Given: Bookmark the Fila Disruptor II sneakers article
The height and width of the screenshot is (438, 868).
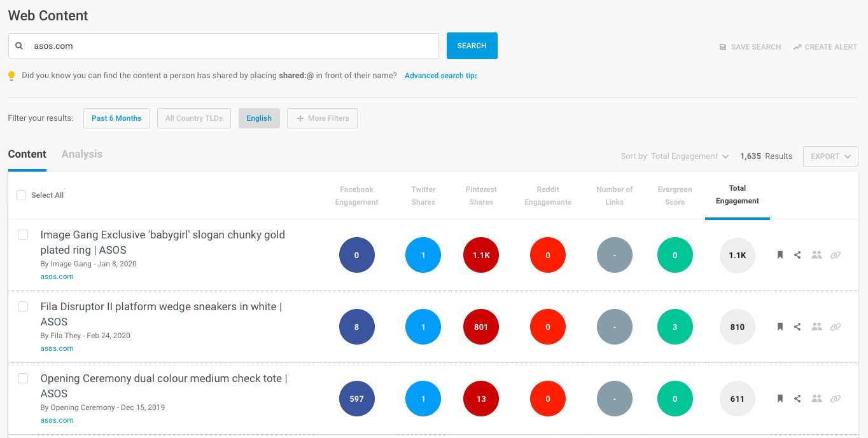Looking at the screenshot, I should [x=780, y=327].
